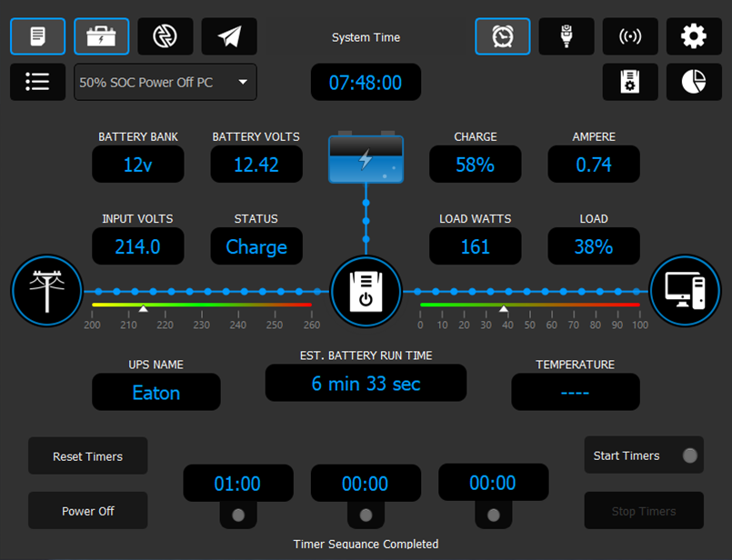Enable the first timer's radio toggle

pyautogui.click(x=237, y=515)
